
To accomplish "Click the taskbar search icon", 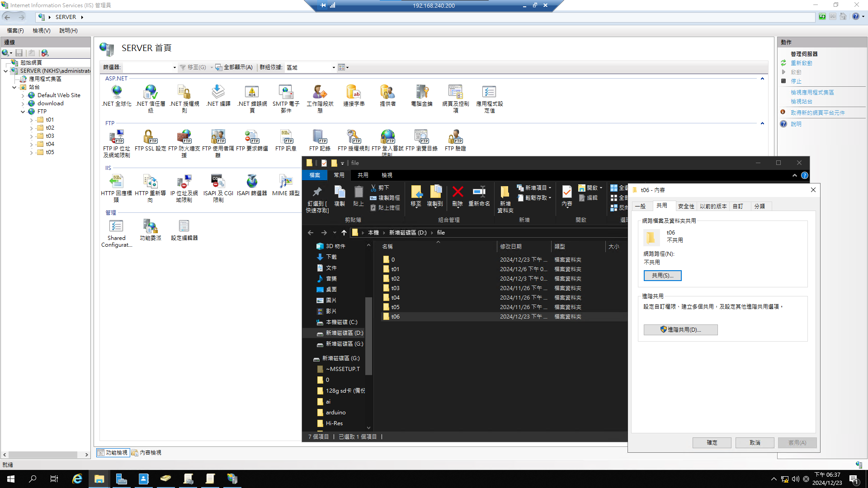I will pyautogui.click(x=33, y=479).
